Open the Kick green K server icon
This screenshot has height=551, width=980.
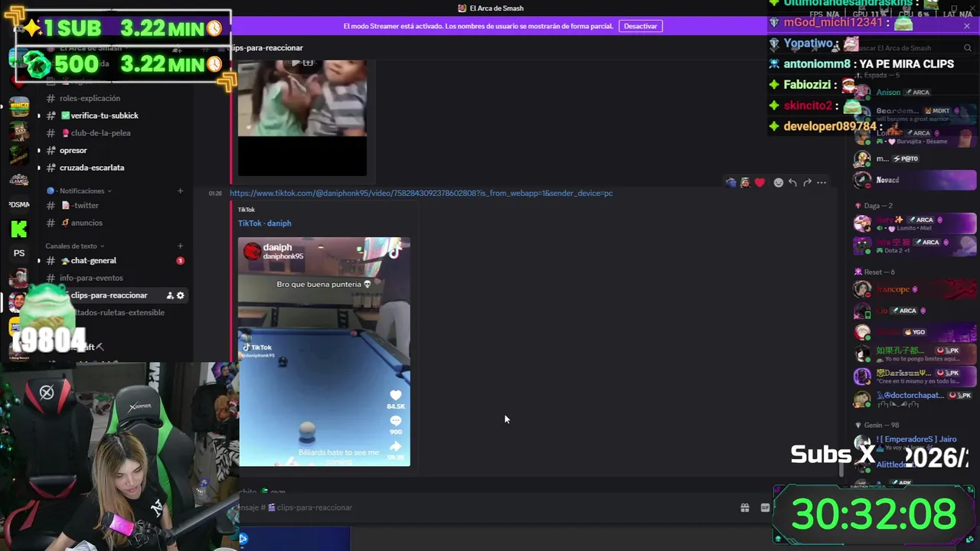click(19, 228)
